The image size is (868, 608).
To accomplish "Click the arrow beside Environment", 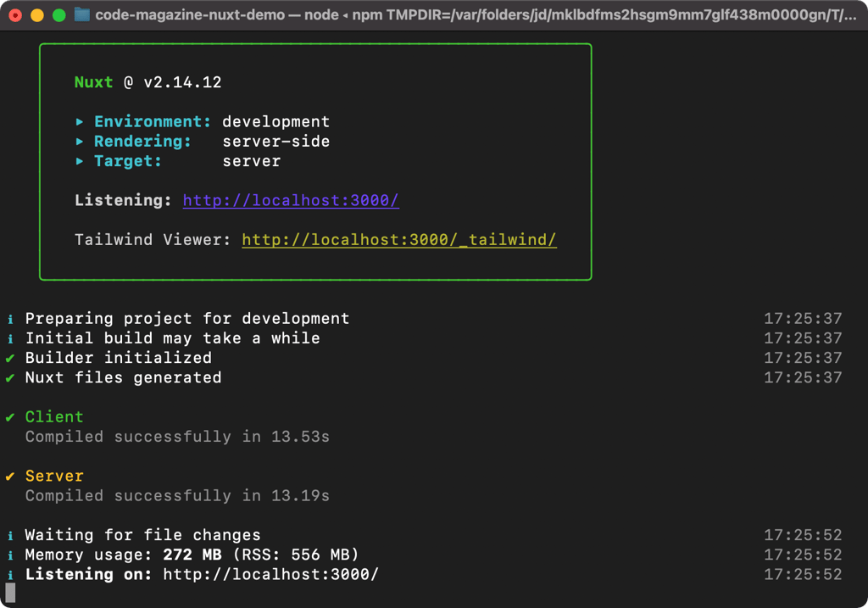I will click(80, 122).
